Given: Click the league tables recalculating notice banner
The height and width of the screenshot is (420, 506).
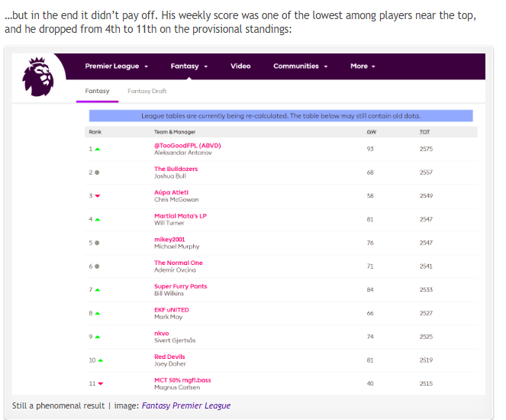Looking at the screenshot, I should coord(281,116).
